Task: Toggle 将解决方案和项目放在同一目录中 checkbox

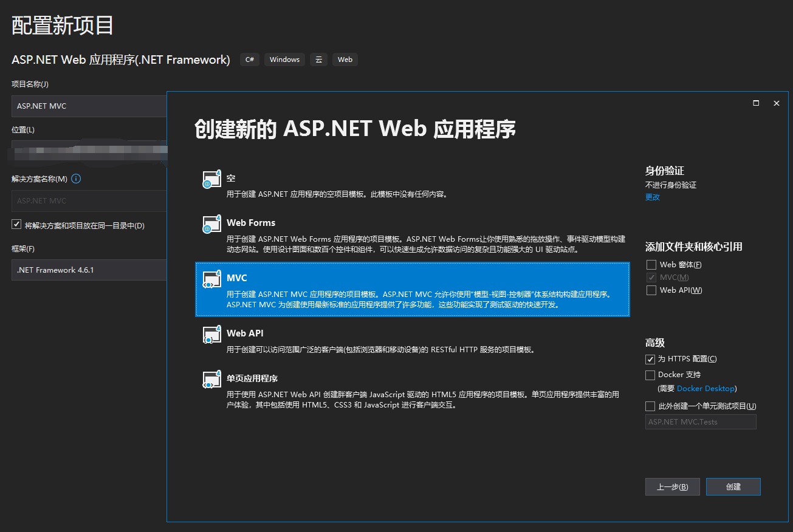Action: (x=16, y=224)
